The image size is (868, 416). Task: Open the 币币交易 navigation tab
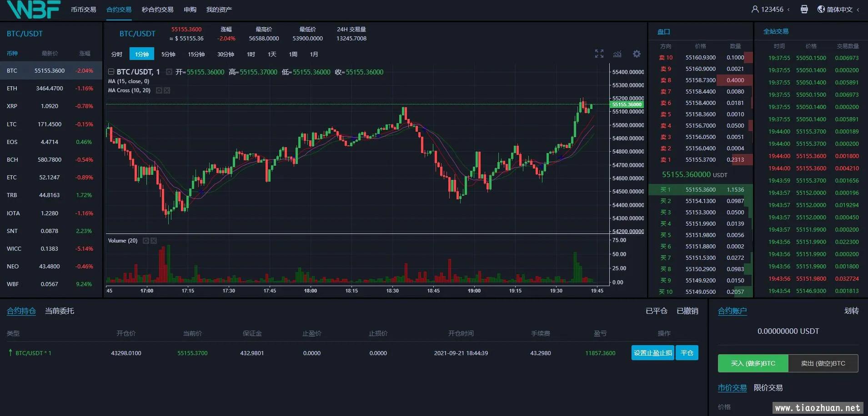[x=83, y=10]
